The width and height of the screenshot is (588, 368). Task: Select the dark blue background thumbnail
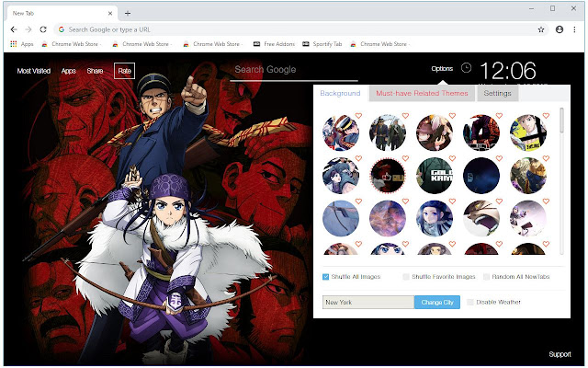coord(481,176)
